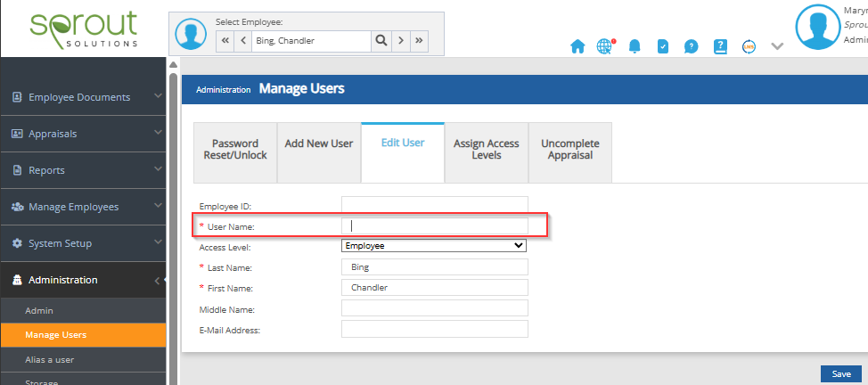Click the employee search magnifier icon
This screenshot has height=385, width=868.
pos(381,40)
